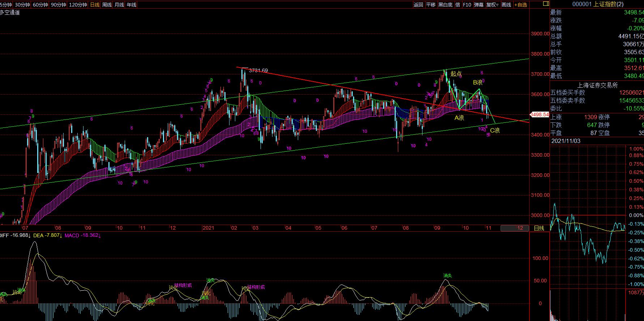
Task: Click the 3731.69 high price label
Action: (x=258, y=70)
